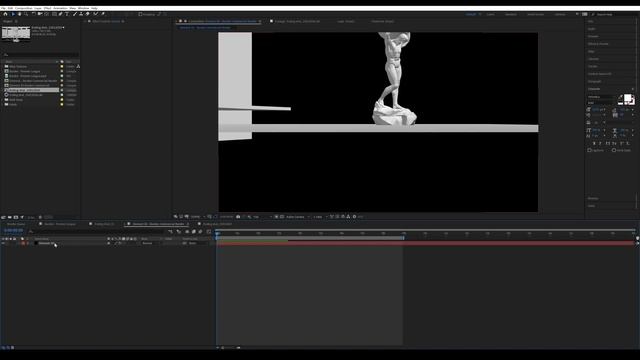Viewport: 640px width, 360px height.
Task: Select the Pen tool
Action: [60, 14]
